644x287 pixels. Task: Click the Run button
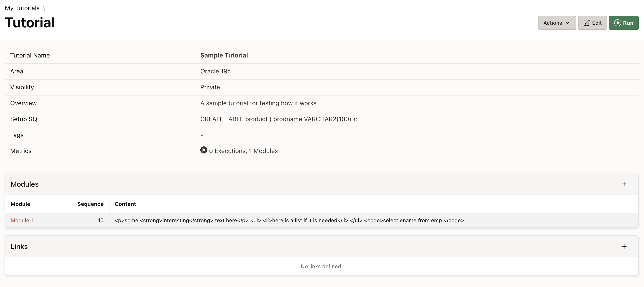[x=623, y=23]
